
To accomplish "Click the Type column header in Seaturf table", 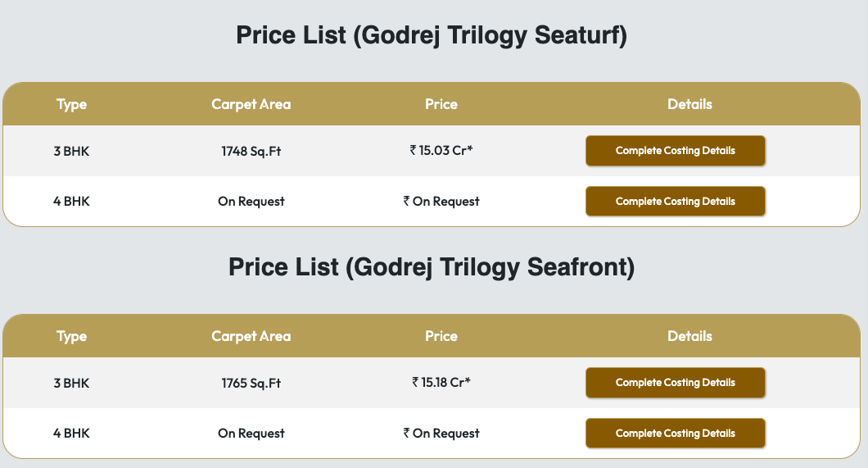I will (x=71, y=104).
